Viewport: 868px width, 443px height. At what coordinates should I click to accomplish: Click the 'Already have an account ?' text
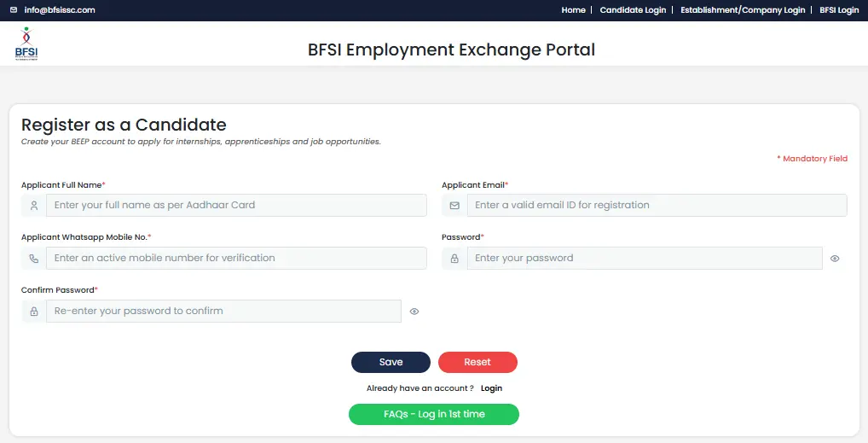coord(420,388)
